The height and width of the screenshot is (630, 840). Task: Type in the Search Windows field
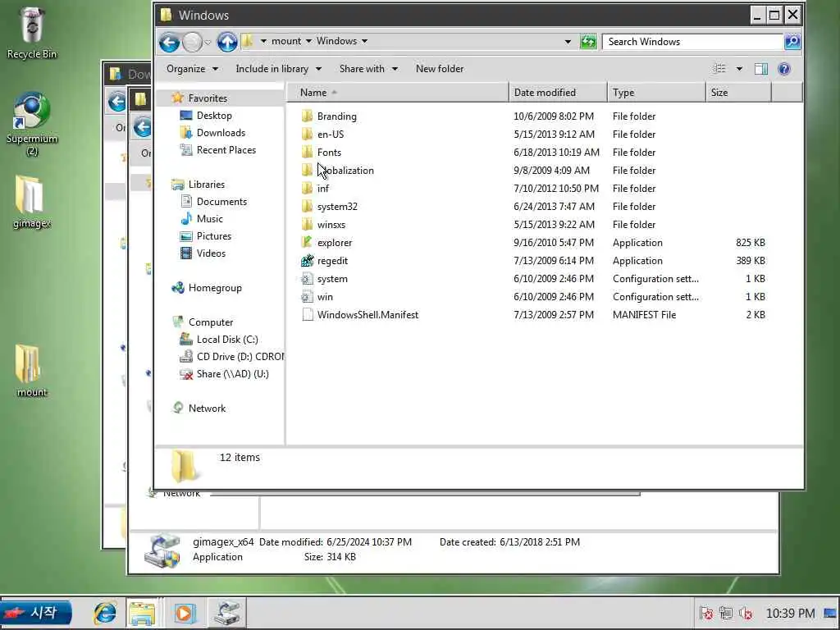click(693, 42)
